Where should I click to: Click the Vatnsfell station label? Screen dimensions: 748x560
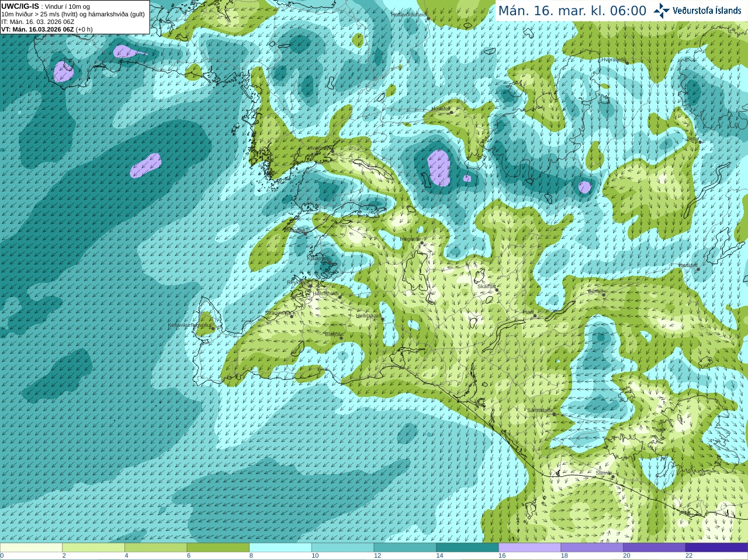[687, 265]
